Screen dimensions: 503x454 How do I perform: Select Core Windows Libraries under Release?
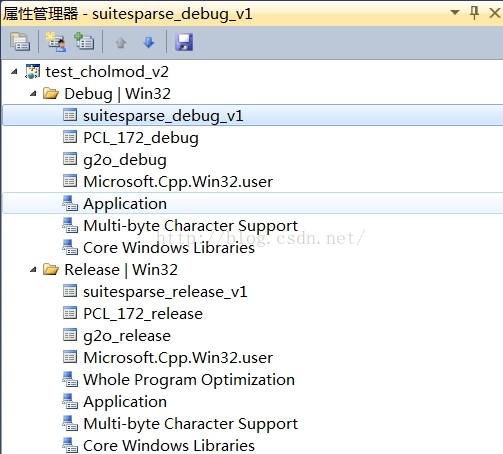tap(169, 446)
